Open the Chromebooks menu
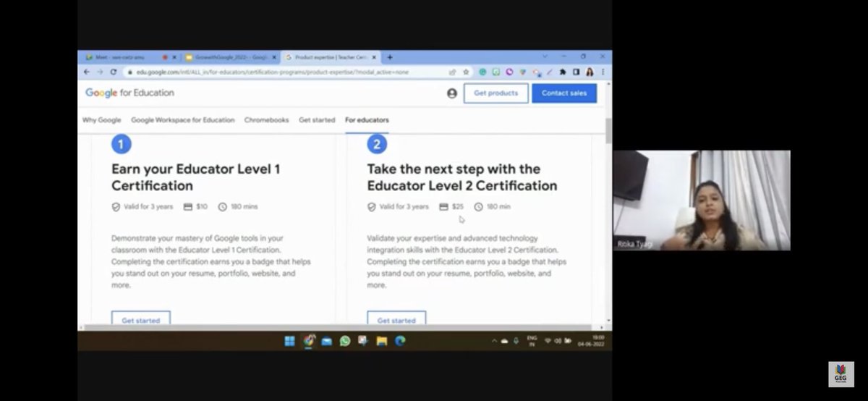 coord(266,120)
